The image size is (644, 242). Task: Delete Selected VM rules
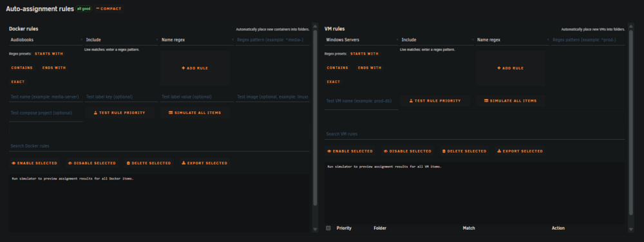[464, 151]
